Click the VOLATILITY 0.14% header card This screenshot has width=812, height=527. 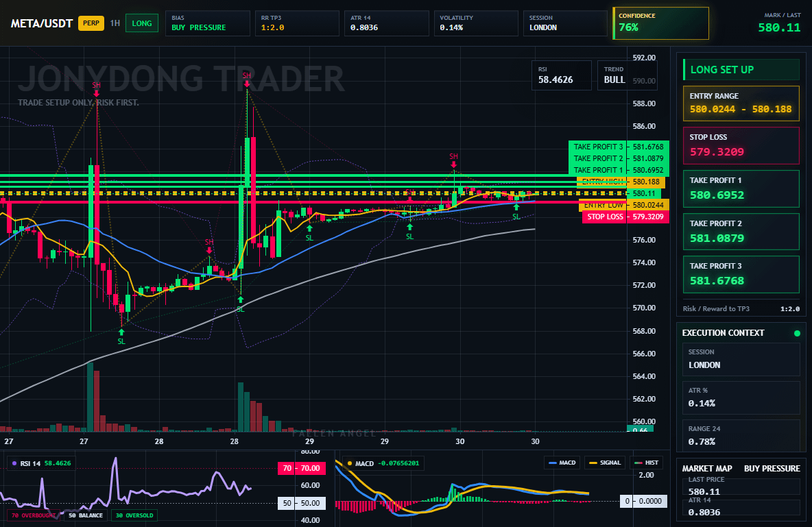(x=476, y=23)
